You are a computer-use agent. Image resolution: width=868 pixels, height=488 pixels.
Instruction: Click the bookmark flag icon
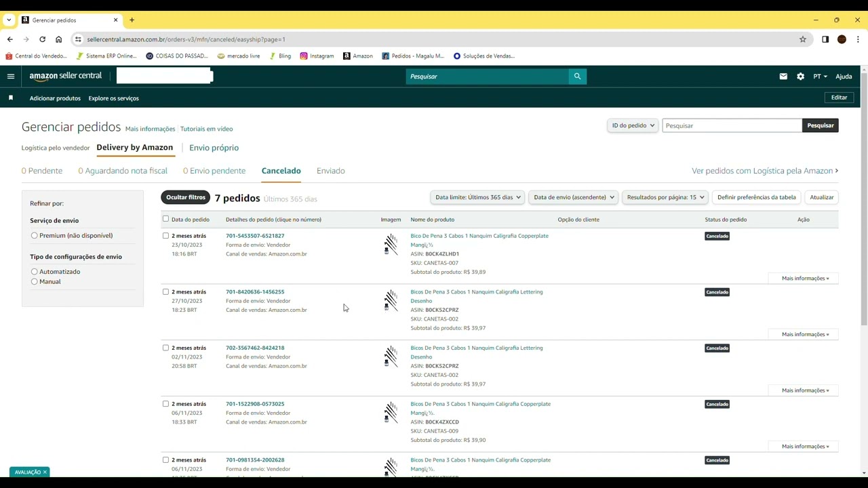click(11, 98)
